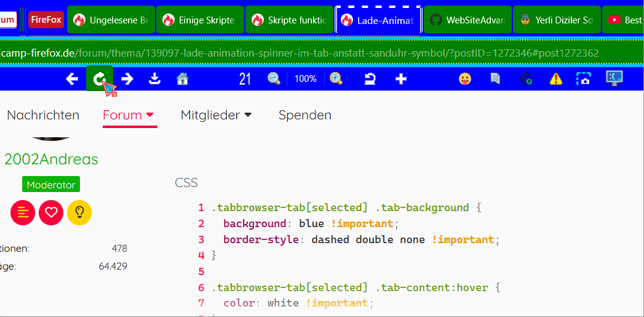The height and width of the screenshot is (317, 644).
Task: Click code line 2 'background: blue !important'
Action: pyautogui.click(x=311, y=223)
